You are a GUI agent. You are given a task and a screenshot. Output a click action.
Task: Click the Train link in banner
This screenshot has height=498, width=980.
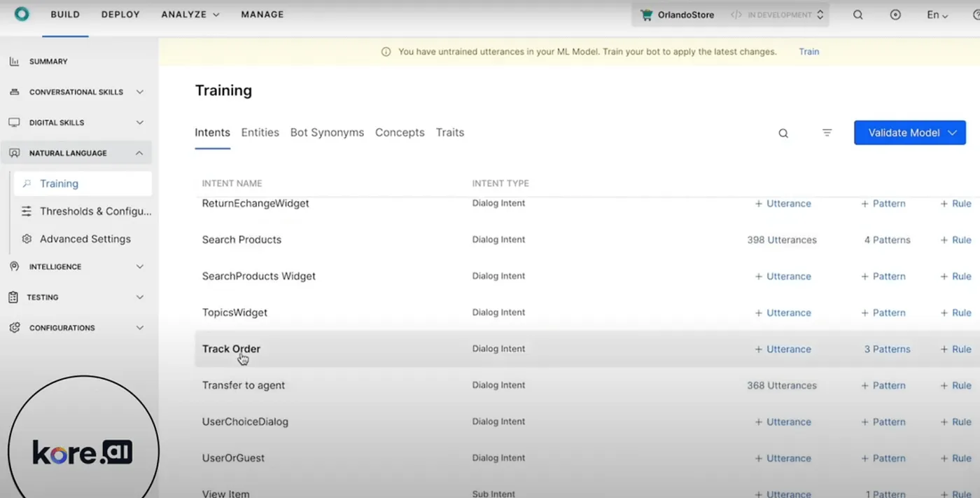pyautogui.click(x=808, y=52)
